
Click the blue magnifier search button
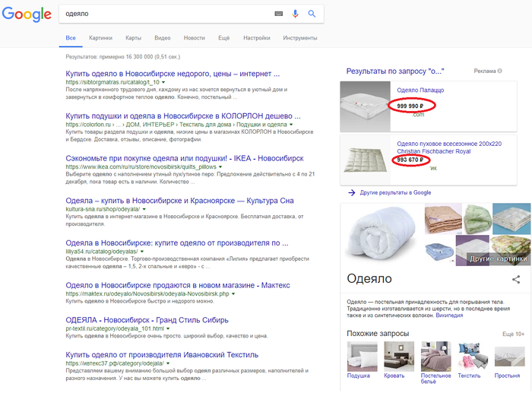[x=312, y=14]
